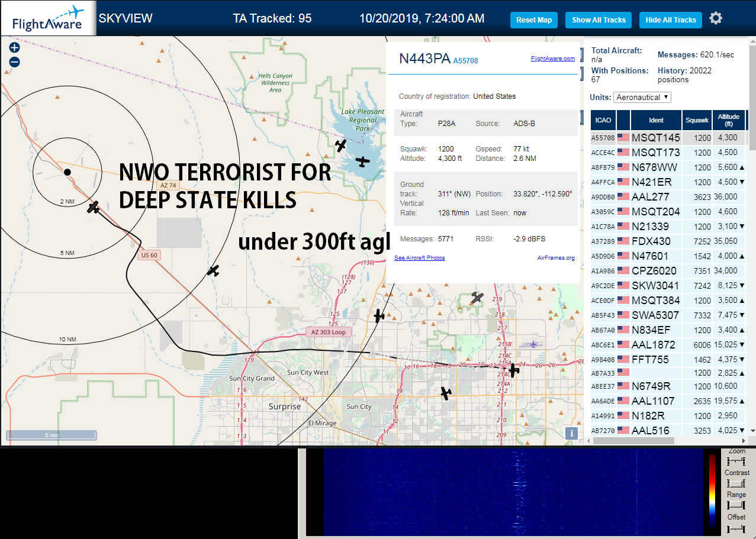
Task: Select the N834EF row in aircraft list
Action: click(669, 330)
